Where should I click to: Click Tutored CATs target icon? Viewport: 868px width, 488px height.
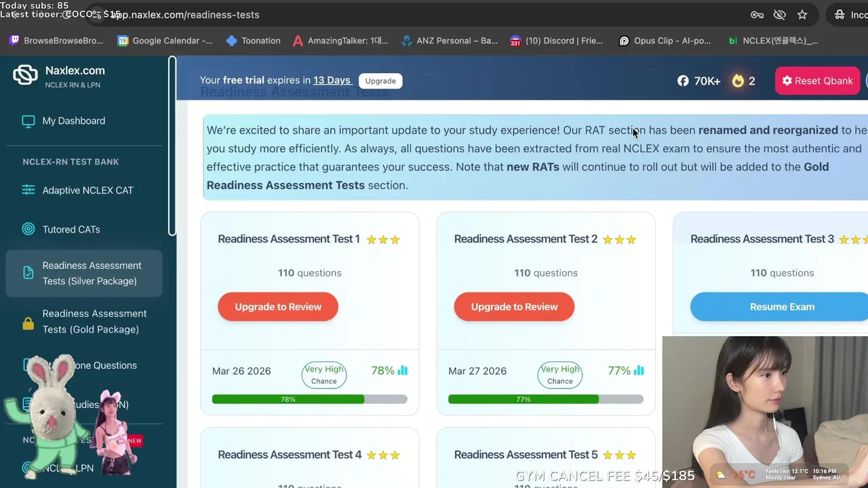point(28,229)
